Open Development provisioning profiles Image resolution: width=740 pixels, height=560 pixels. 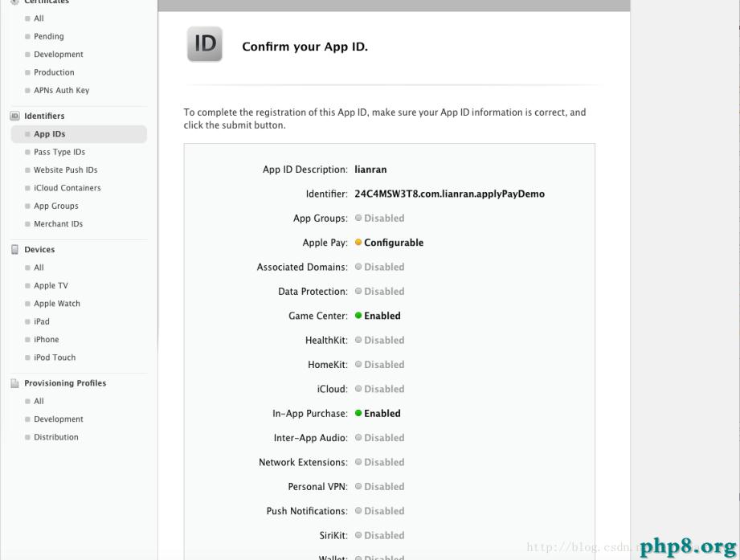59,419
